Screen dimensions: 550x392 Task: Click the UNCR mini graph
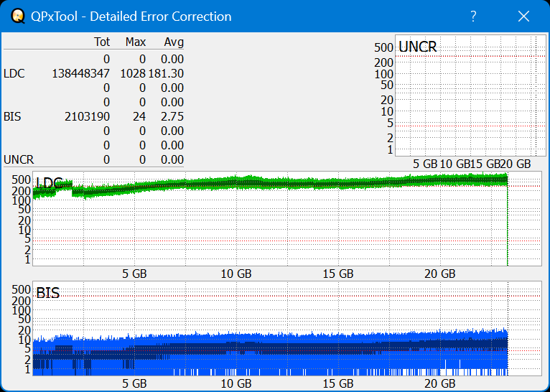point(470,95)
